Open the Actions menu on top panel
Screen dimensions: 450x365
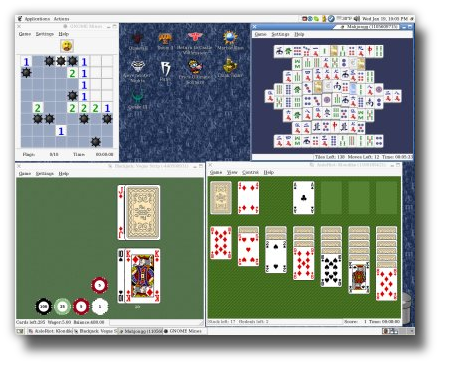click(61, 19)
